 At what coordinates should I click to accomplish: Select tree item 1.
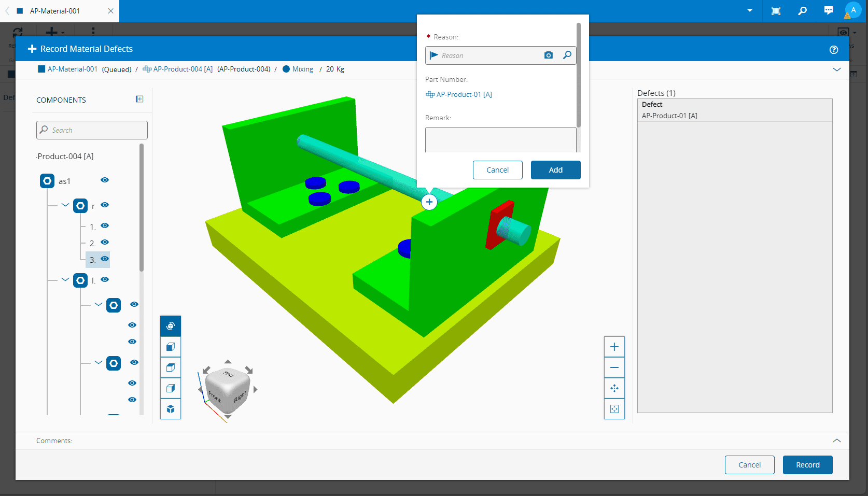click(93, 226)
